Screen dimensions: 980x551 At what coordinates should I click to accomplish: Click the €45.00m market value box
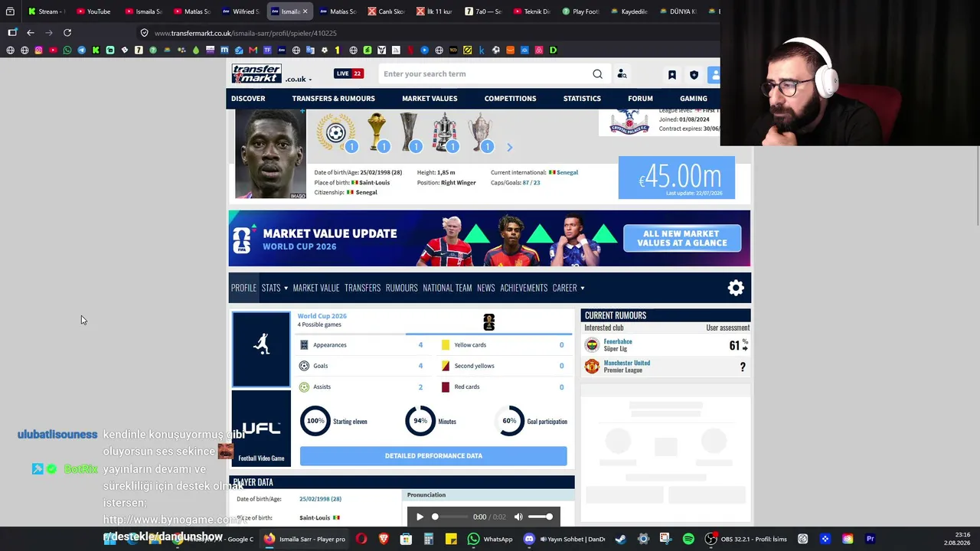pos(677,178)
